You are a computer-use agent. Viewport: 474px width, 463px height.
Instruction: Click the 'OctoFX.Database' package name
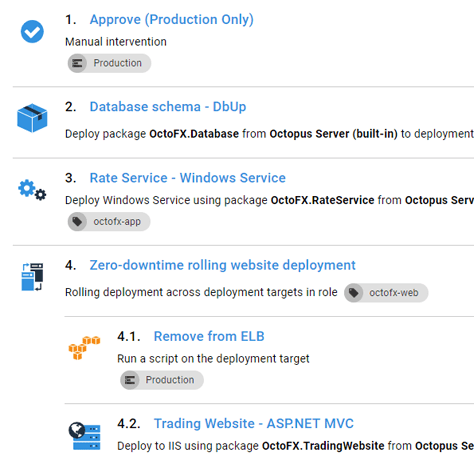pos(194,134)
